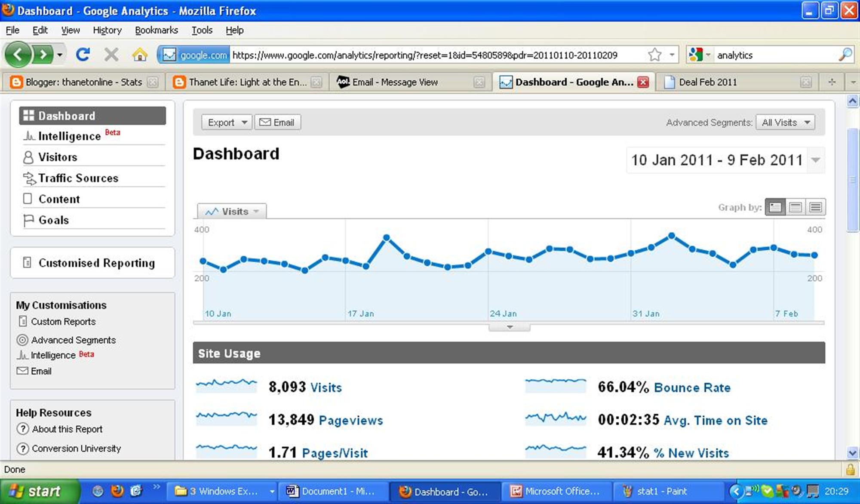Switch to Document1 Word taskbar item
The height and width of the screenshot is (504, 860).
pyautogui.click(x=333, y=491)
